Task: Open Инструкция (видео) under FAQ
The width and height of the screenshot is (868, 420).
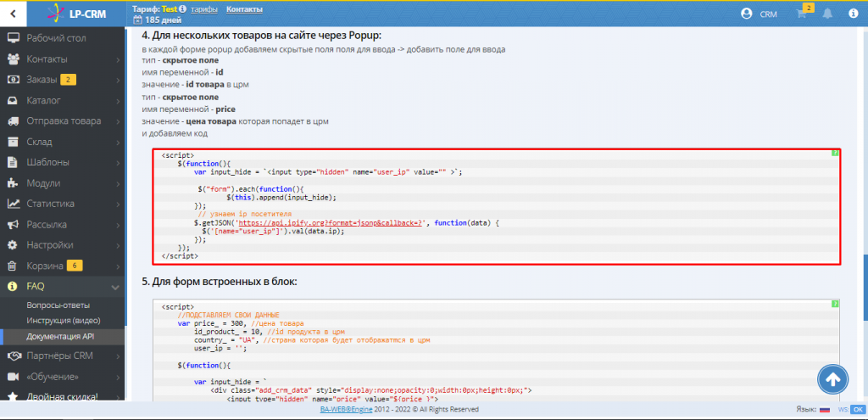Action: click(63, 320)
